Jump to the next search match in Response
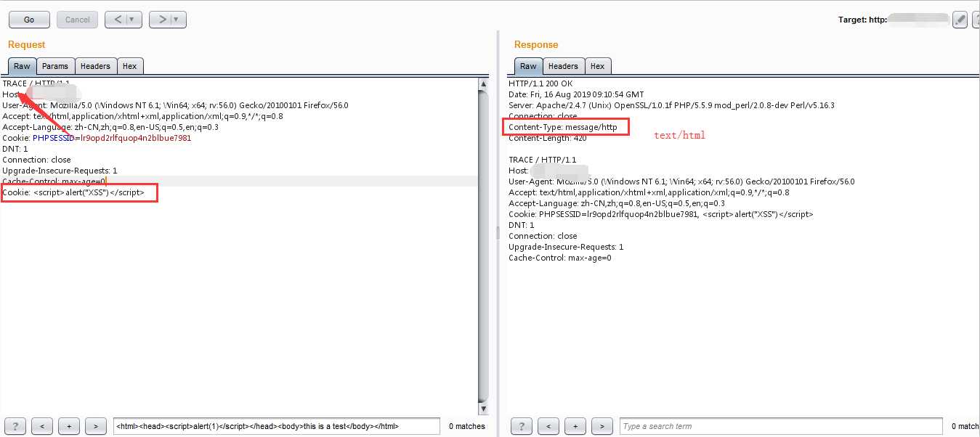 [602, 426]
